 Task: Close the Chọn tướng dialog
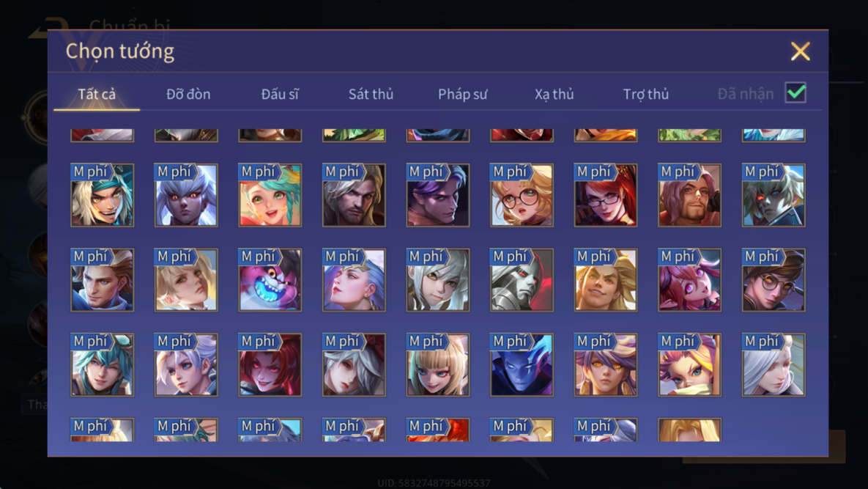pyautogui.click(x=800, y=51)
